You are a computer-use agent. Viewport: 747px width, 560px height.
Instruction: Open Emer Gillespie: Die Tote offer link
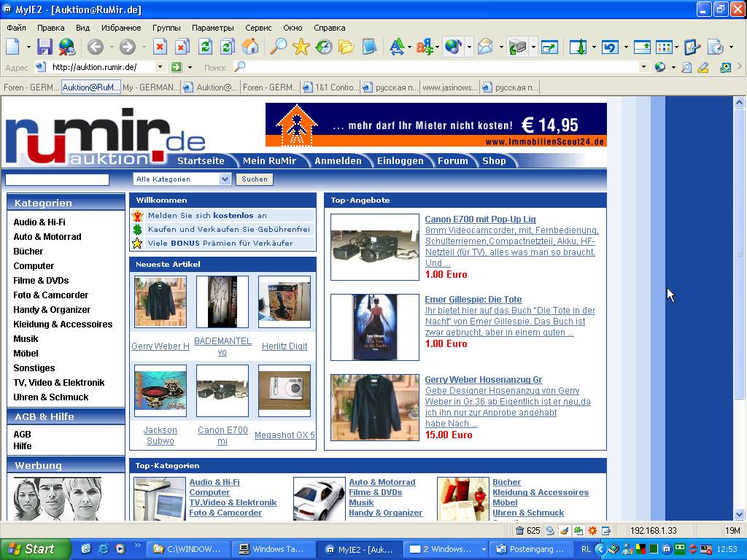pos(473,300)
